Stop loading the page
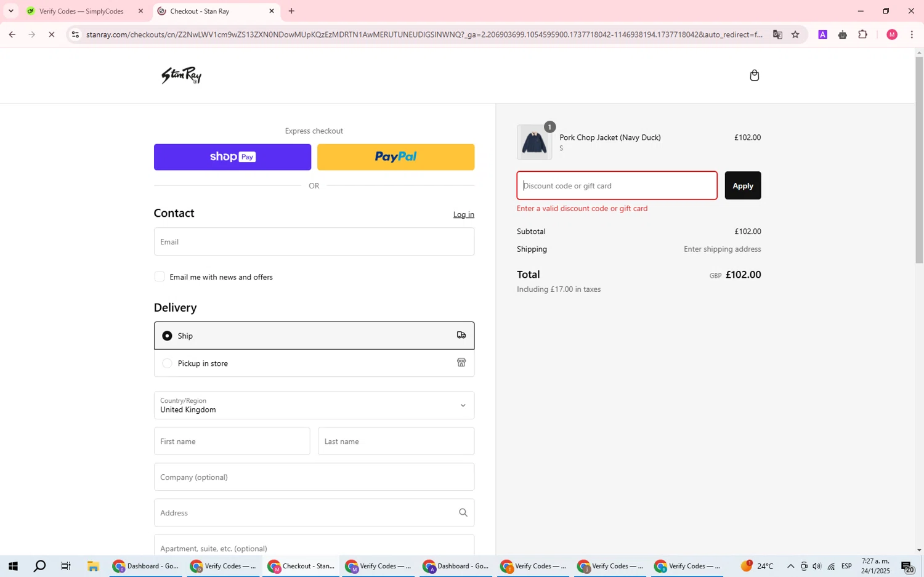Image resolution: width=924 pixels, height=577 pixels. click(x=52, y=34)
